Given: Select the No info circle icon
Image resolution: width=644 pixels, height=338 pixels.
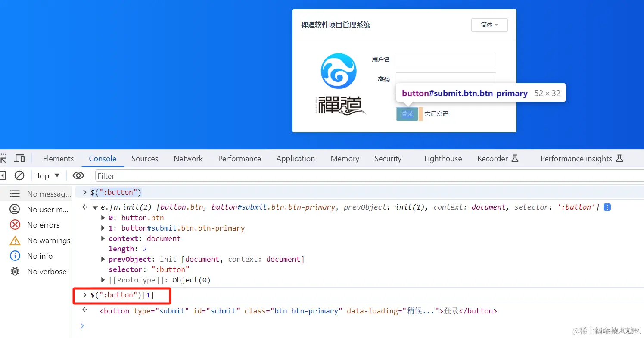Looking at the screenshot, I should [x=15, y=256].
